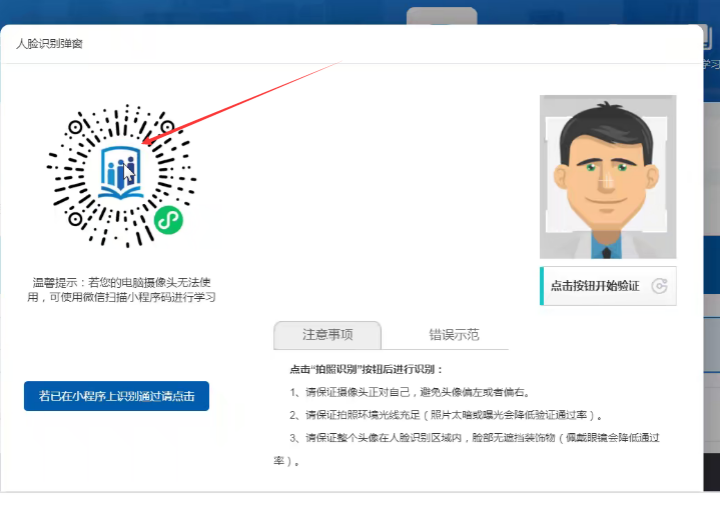Click the 若已在小程序上识别通过请点击 button
720x513 pixels.
click(x=117, y=396)
